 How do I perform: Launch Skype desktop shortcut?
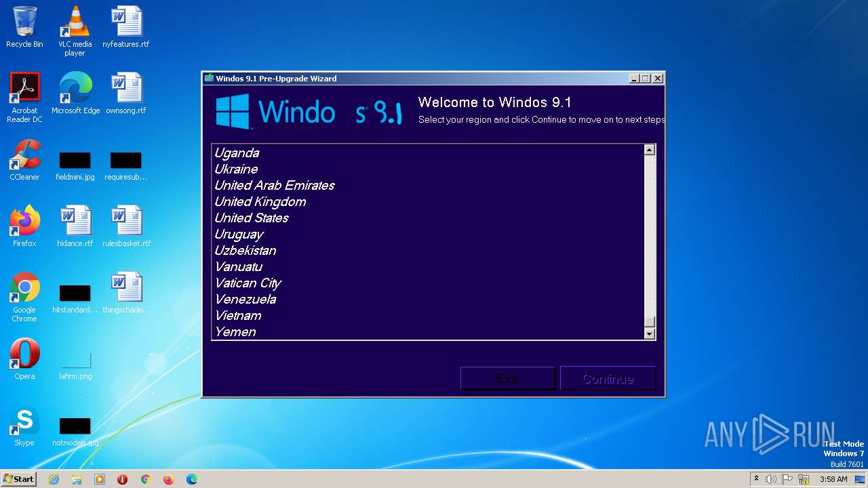tap(24, 426)
